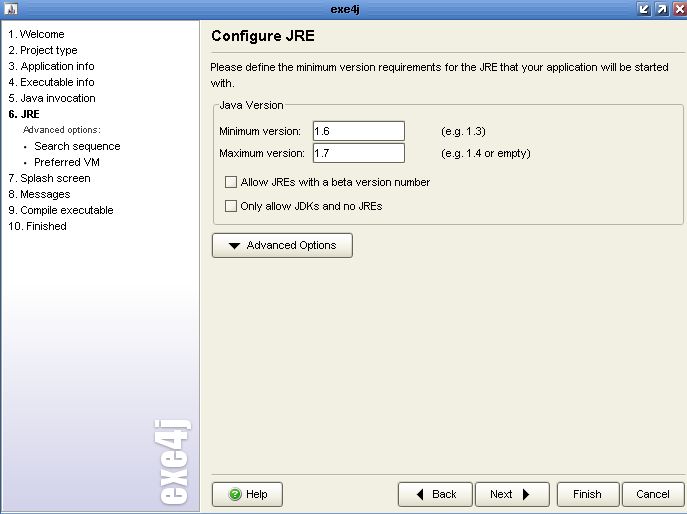Minimize the exe4j window
Viewport: 687px width, 514px height.
(x=644, y=9)
